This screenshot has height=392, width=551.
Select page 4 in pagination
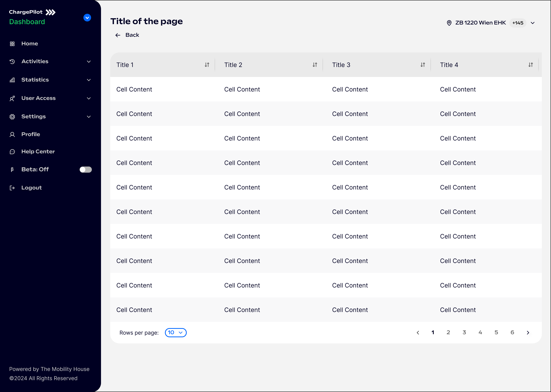point(480,332)
